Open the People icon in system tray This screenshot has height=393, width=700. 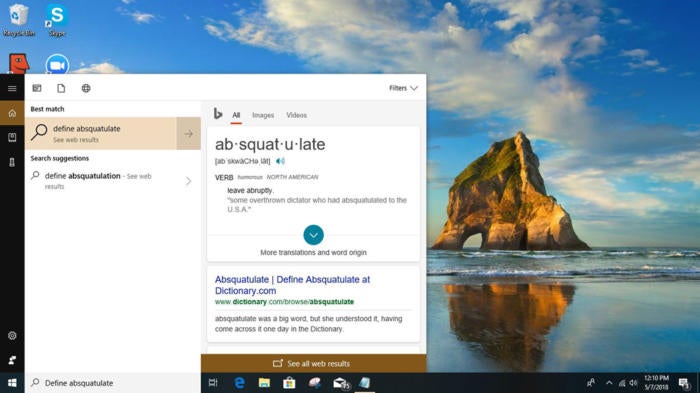[591, 383]
